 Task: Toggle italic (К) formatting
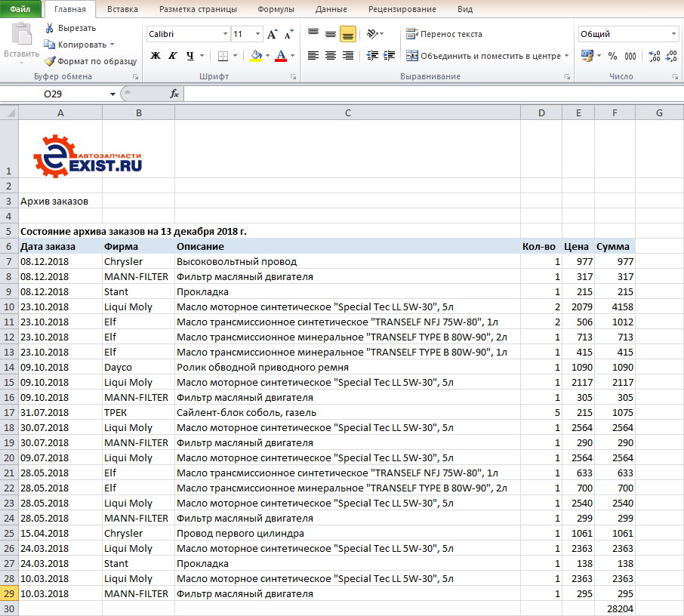click(x=173, y=55)
